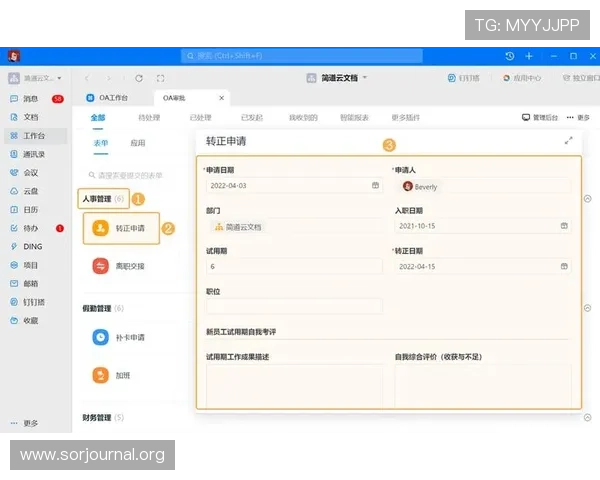
Task: Click the top search bar
Action: [x=302, y=56]
